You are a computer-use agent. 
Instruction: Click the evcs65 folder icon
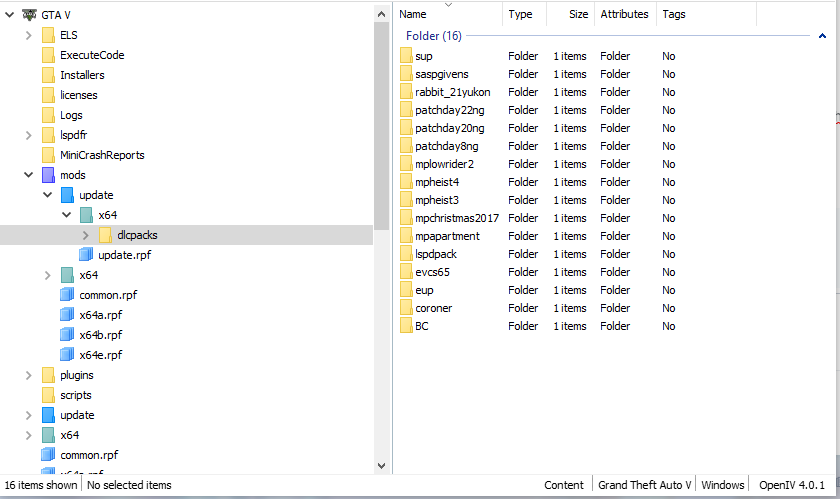click(406, 272)
